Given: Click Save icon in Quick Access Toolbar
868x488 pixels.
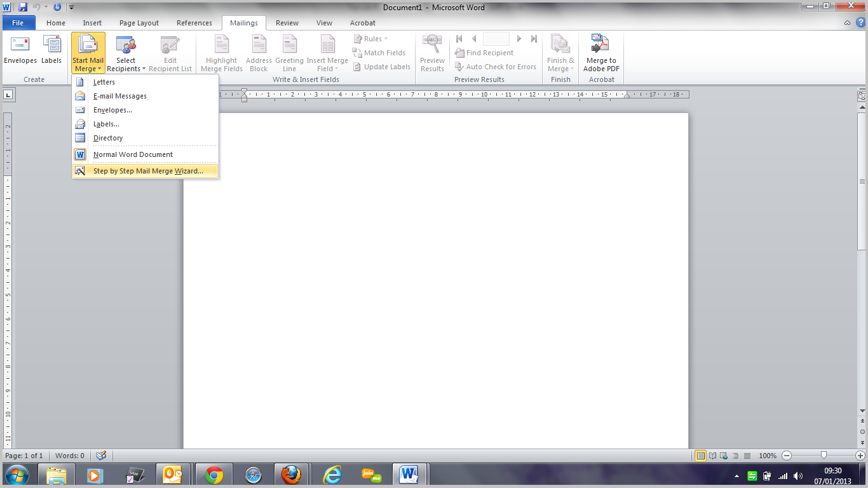Looking at the screenshot, I should (x=23, y=7).
